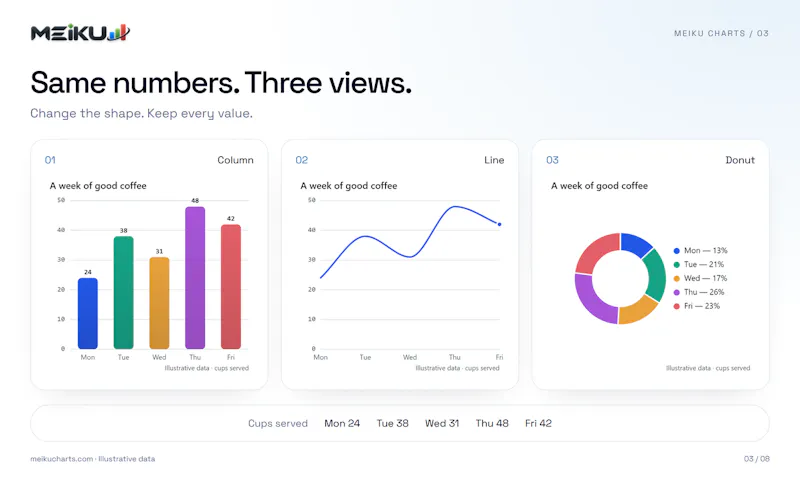Image resolution: width=800 pixels, height=479 pixels.
Task: Click the orange Wed column bar
Action: pyautogui.click(x=159, y=303)
